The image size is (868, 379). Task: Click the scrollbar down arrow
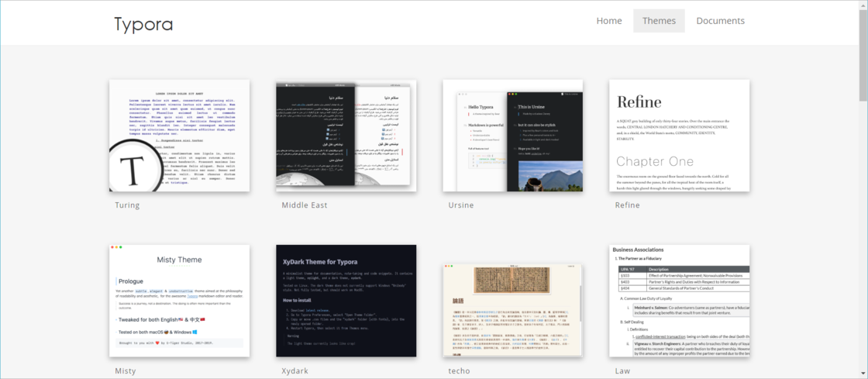click(863, 374)
